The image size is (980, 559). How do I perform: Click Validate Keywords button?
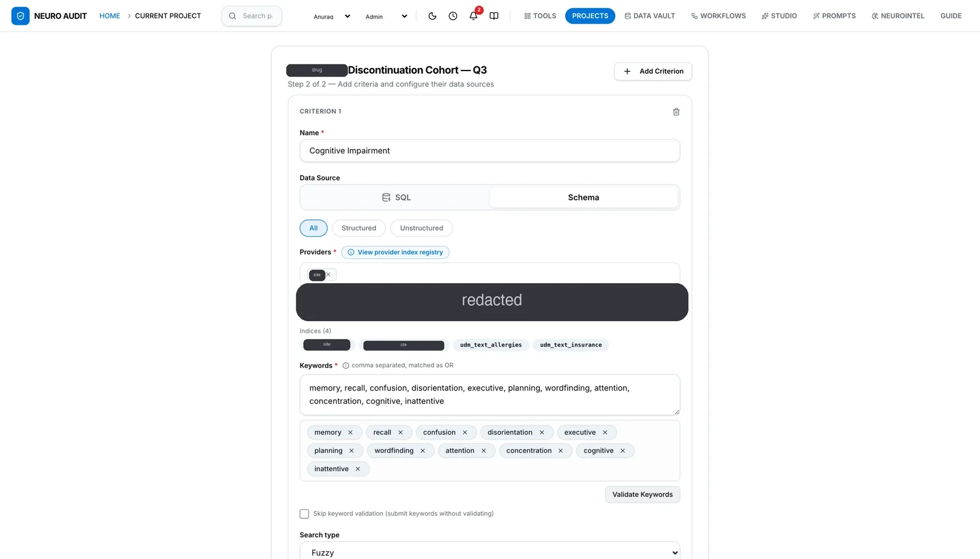[x=643, y=495]
